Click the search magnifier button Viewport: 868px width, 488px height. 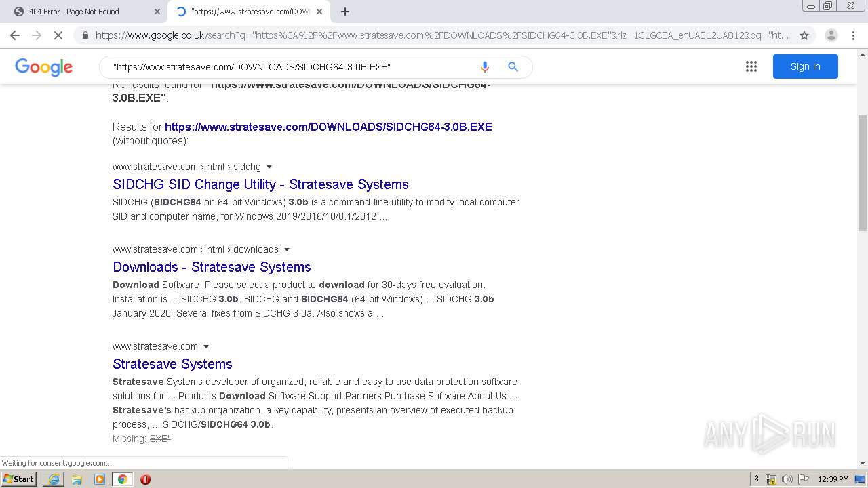[x=513, y=67]
